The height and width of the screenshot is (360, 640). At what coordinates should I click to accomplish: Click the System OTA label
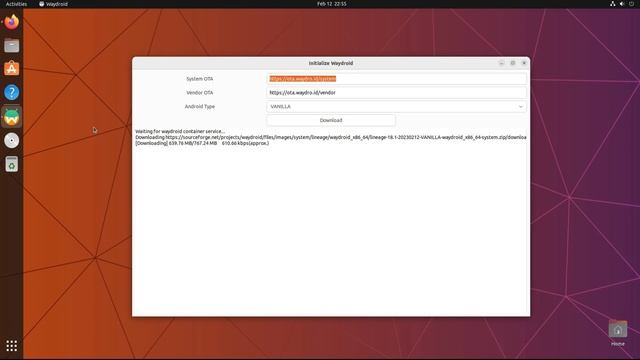coord(200,79)
